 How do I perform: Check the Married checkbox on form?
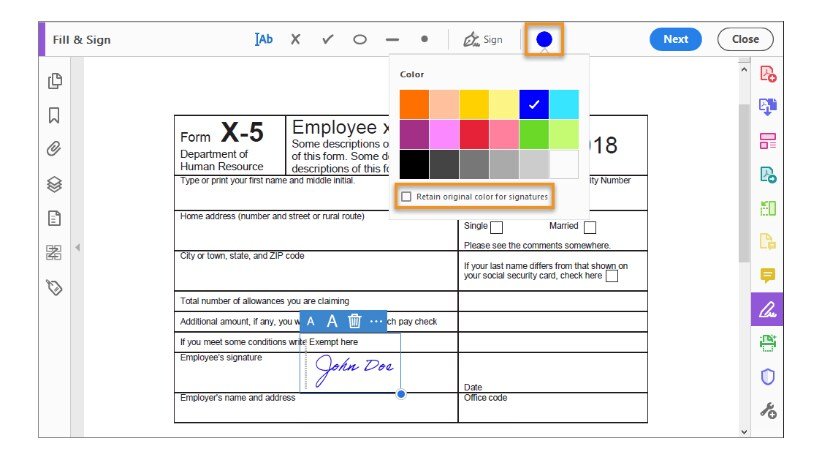pyautogui.click(x=590, y=227)
